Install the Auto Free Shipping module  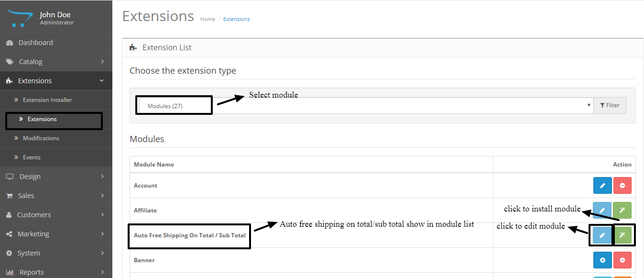[x=622, y=235]
